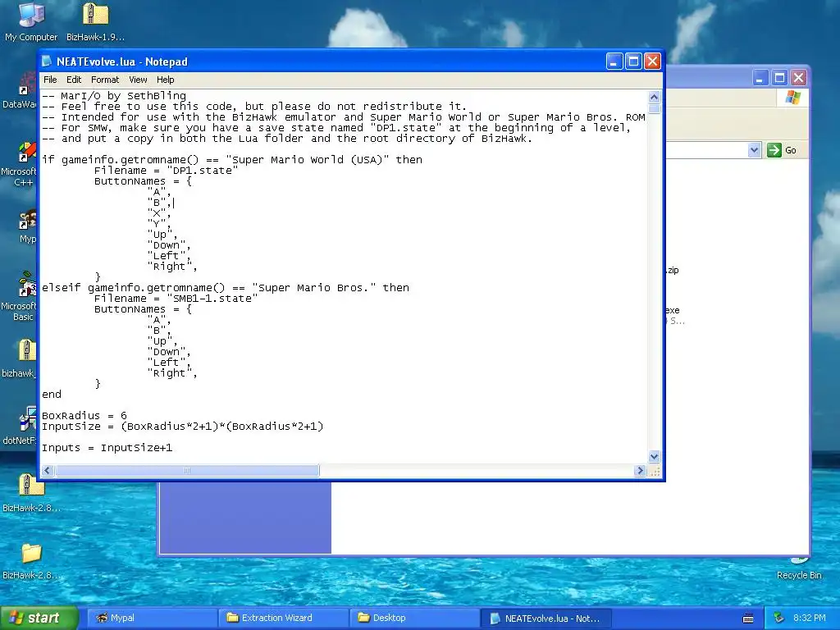Viewport: 840px width, 630px height.
Task: Click the keyboard icon in system tray
Action: click(x=748, y=619)
